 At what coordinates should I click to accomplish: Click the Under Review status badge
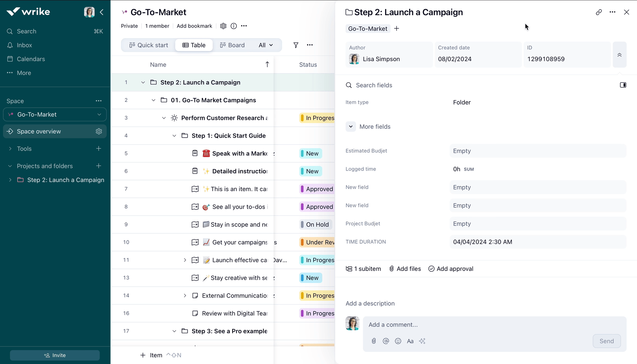click(x=317, y=242)
